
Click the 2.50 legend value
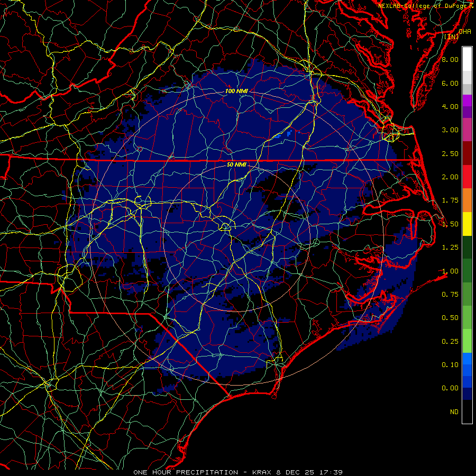pos(450,153)
